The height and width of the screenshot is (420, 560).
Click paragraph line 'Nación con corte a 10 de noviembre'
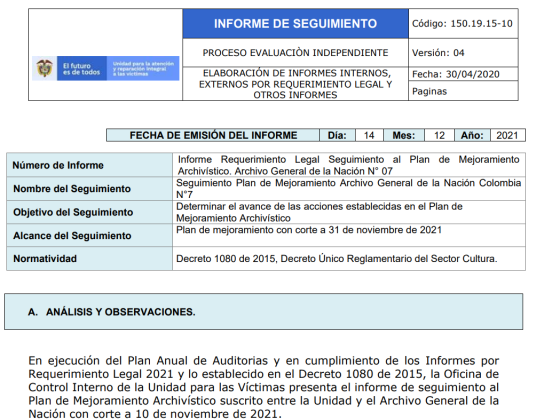point(155,414)
